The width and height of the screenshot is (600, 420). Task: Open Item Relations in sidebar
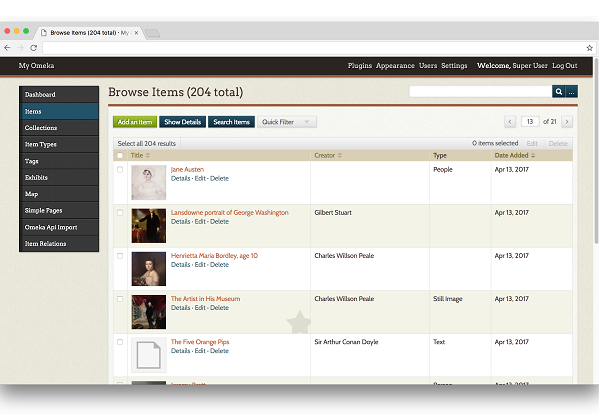coord(59,244)
